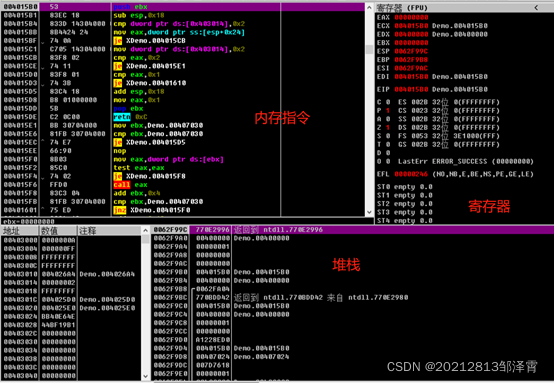This screenshot has width=554, height=383.
Task: Select the EDI register row
Action: [x=432, y=77]
